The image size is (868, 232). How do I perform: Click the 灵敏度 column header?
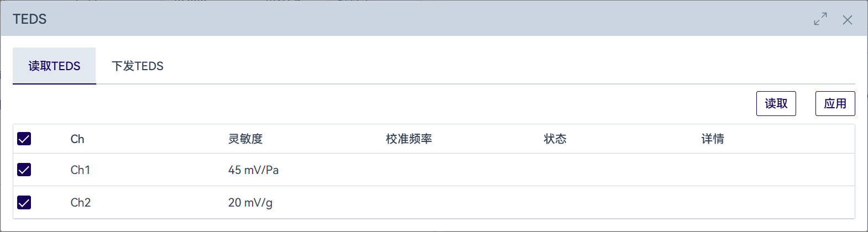(x=245, y=139)
